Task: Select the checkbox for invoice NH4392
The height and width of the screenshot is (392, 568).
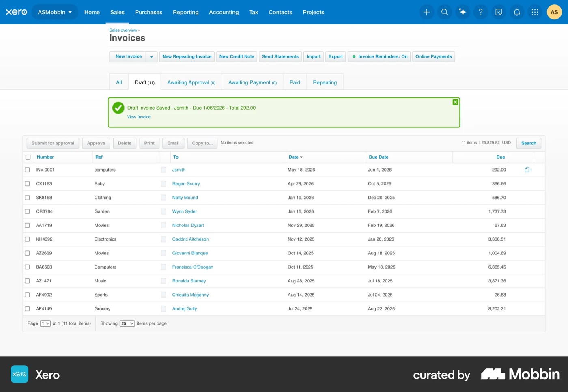Action: tap(27, 239)
